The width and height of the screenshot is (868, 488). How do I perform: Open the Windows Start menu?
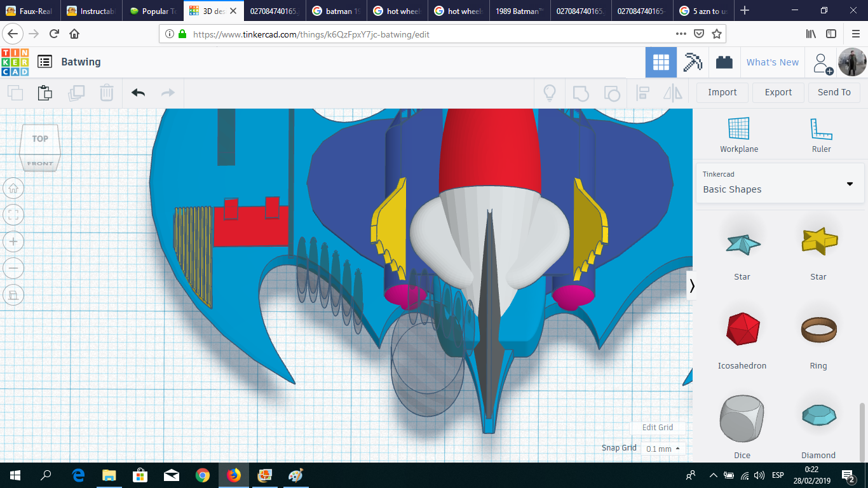[x=15, y=475]
